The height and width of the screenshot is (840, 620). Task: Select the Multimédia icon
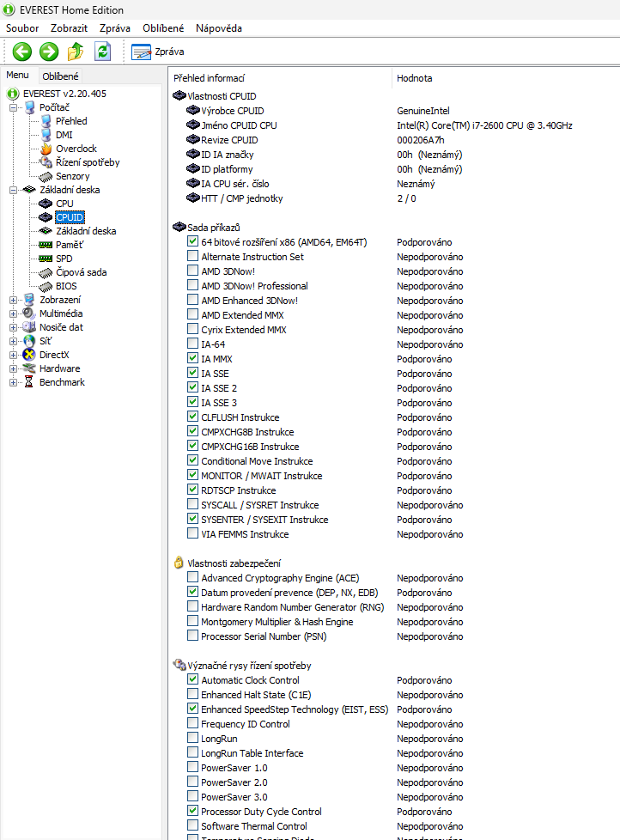tap(29, 313)
